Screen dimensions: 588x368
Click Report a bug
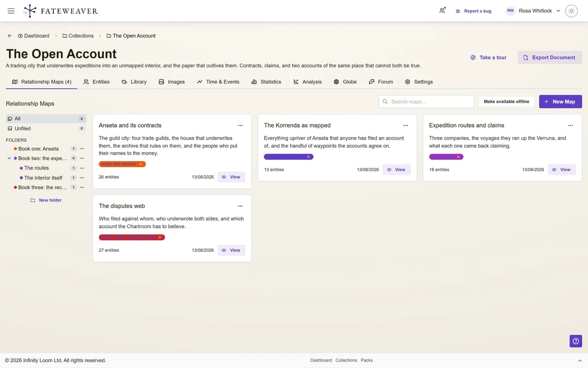[x=473, y=11]
